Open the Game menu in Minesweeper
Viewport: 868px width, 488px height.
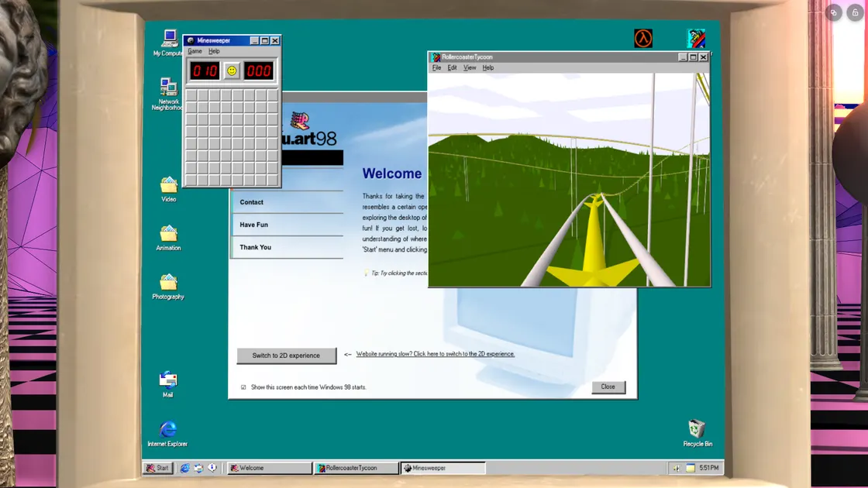[x=195, y=50]
